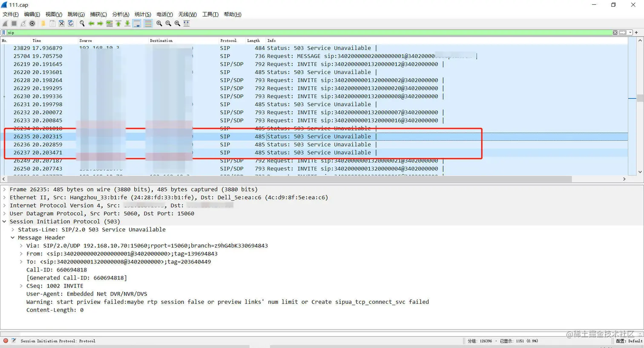Apply display filter arrow icon

[623, 33]
